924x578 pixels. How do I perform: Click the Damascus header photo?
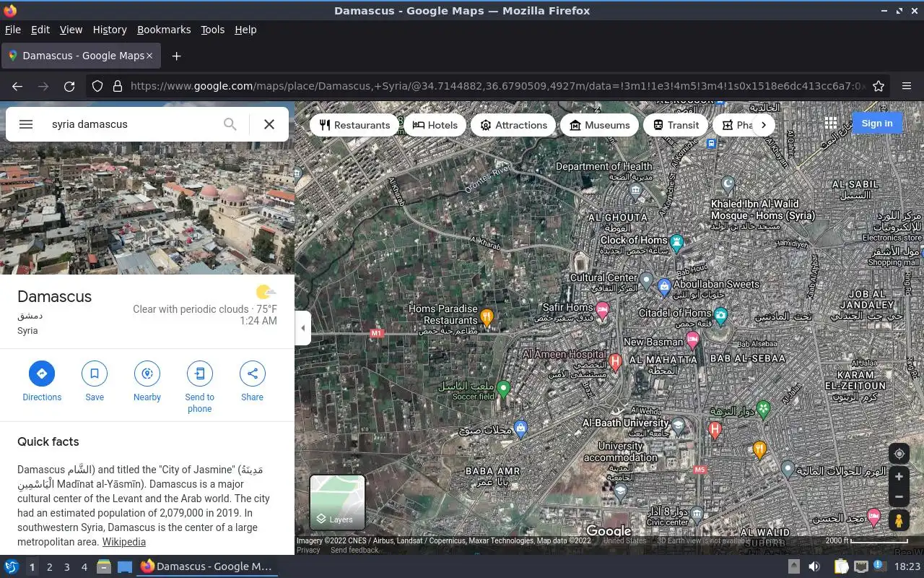147,210
